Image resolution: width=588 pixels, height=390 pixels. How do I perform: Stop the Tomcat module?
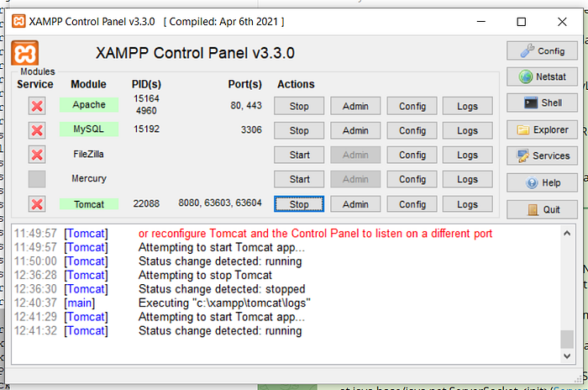pos(299,204)
